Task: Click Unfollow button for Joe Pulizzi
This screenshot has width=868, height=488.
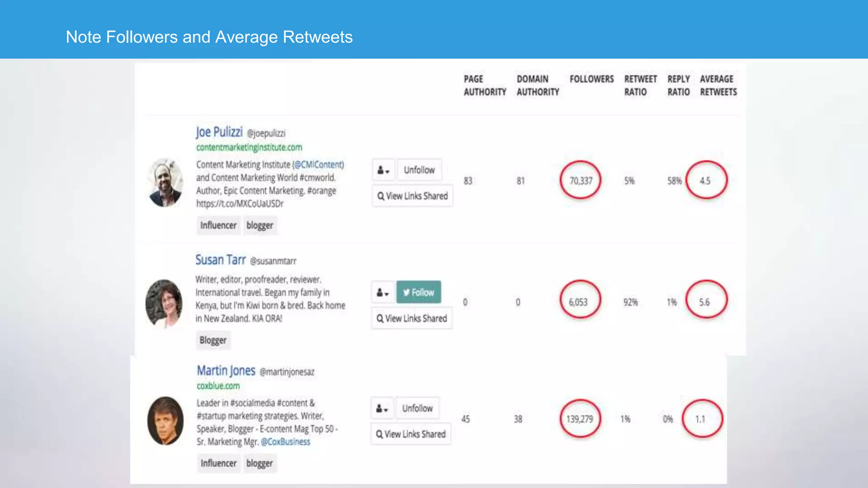Action: click(x=419, y=170)
